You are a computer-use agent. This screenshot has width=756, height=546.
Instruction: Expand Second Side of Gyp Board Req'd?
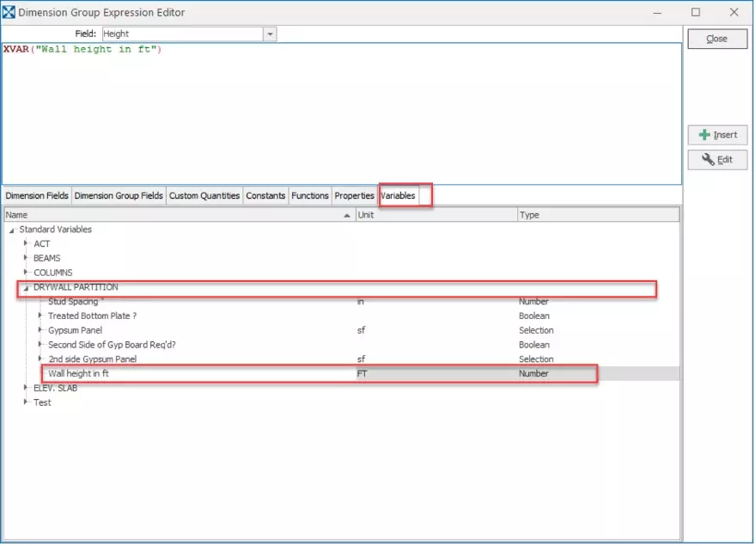pos(40,345)
